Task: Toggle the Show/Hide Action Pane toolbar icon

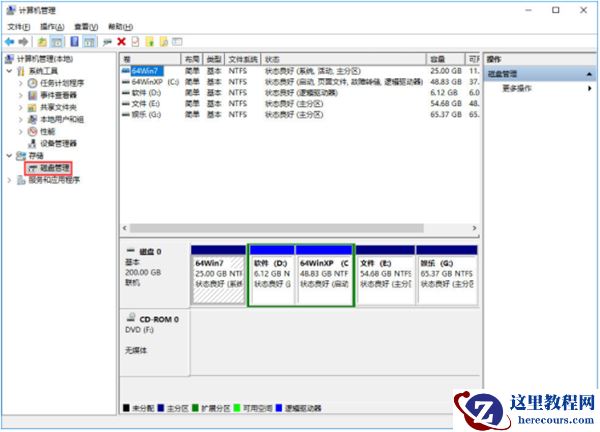Action: click(90, 42)
